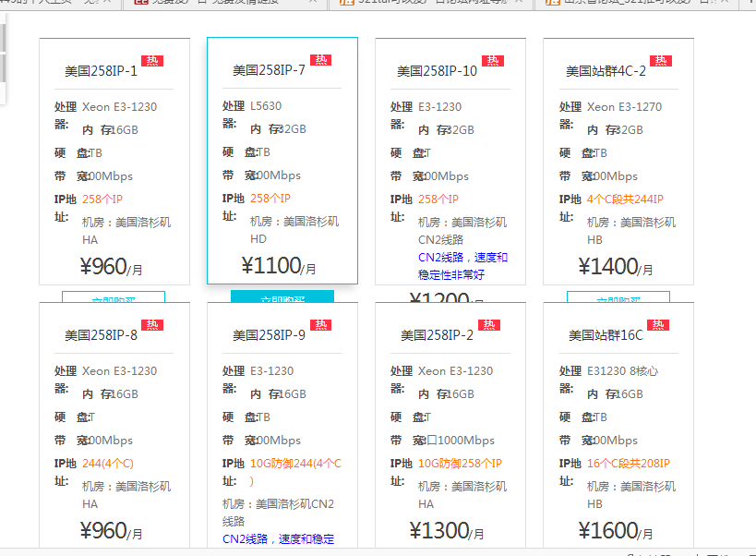
Task: Select the 美国站群16C plan title
Action: [606, 335]
